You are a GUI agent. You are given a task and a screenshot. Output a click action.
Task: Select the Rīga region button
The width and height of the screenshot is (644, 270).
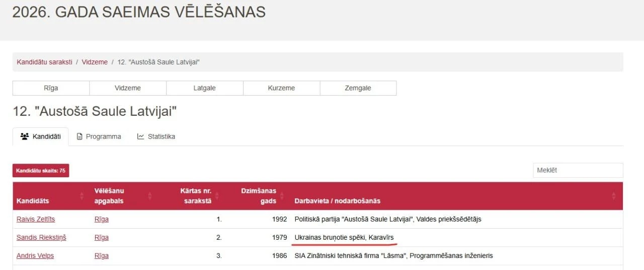[x=51, y=88]
